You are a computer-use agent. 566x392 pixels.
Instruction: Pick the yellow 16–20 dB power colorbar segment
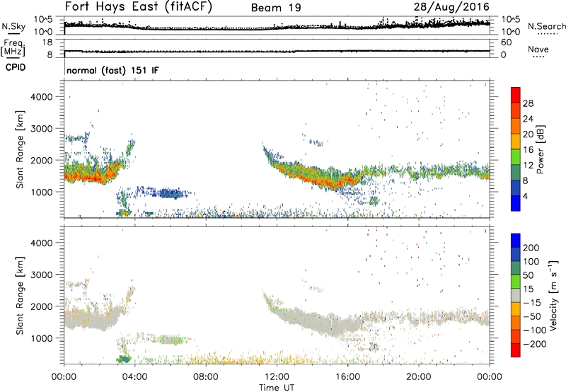coord(516,142)
